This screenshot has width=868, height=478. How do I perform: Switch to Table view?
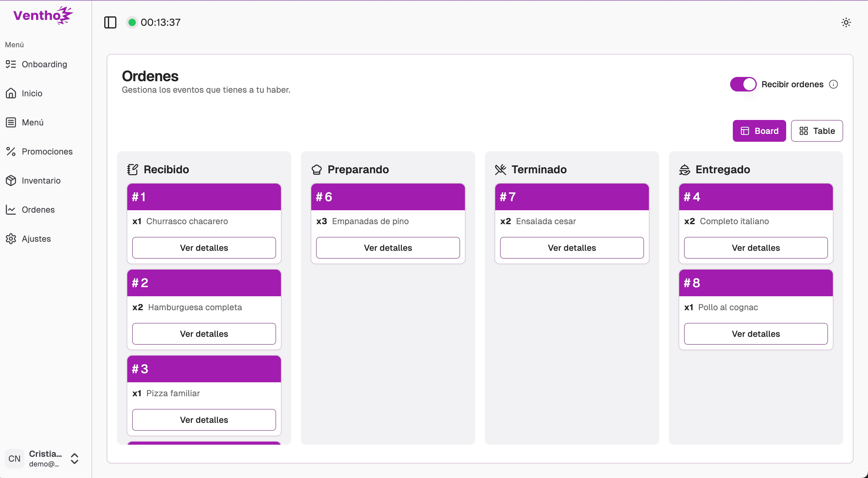pyautogui.click(x=817, y=131)
